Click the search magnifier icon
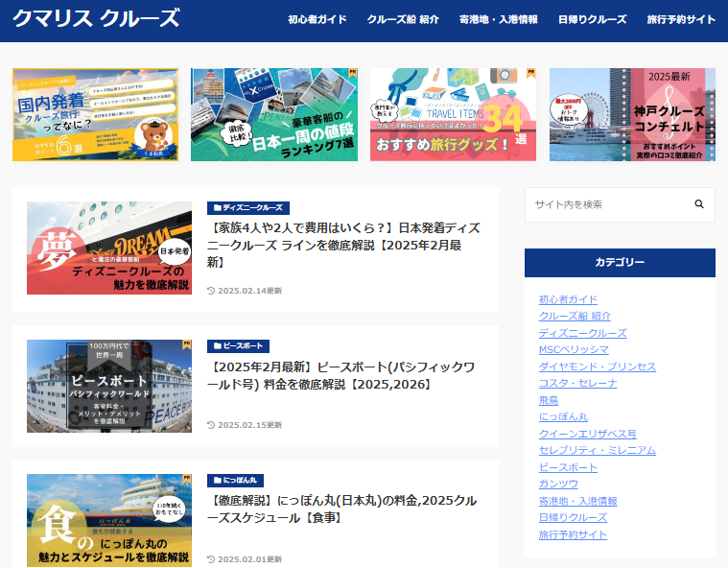The height and width of the screenshot is (568, 728). (x=699, y=204)
